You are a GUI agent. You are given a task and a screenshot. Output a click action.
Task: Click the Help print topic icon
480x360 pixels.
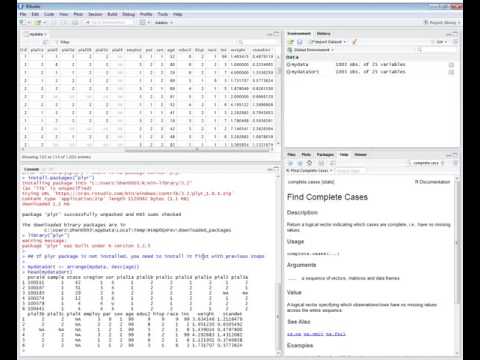click(x=321, y=163)
